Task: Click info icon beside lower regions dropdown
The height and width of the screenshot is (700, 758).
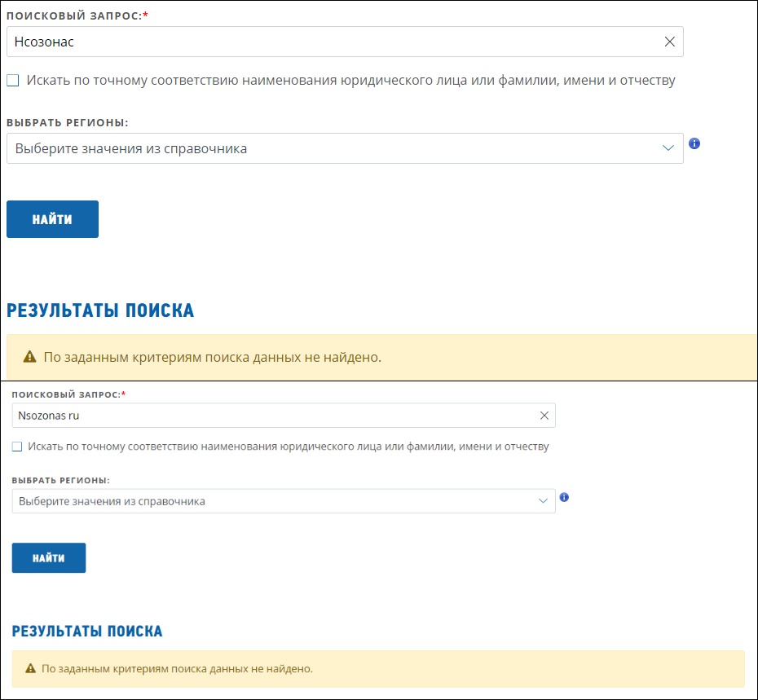Action: 564,497
